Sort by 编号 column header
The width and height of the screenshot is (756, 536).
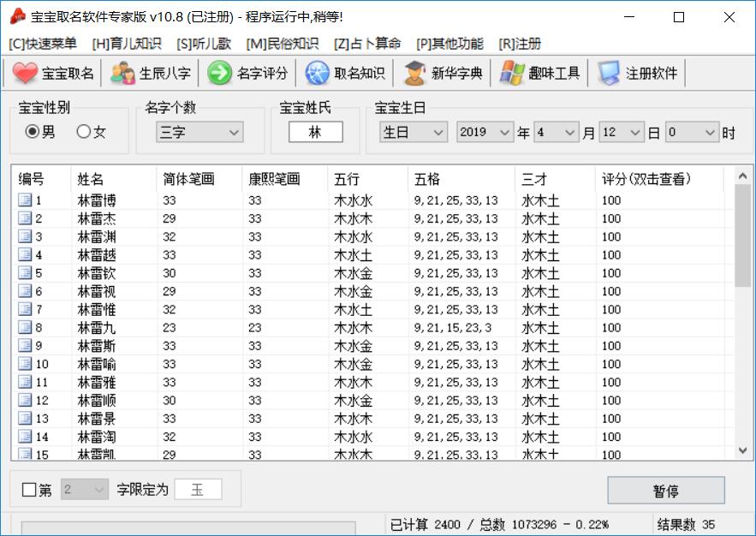41,179
